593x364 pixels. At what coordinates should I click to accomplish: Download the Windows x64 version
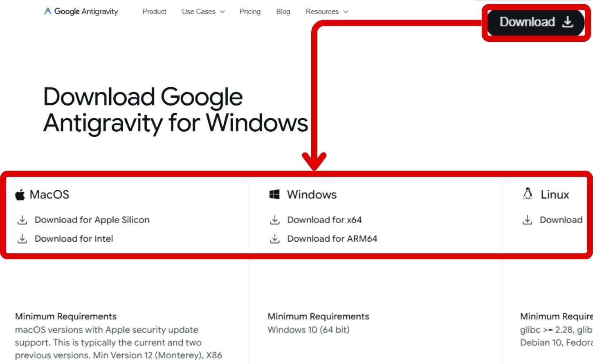[x=324, y=220]
